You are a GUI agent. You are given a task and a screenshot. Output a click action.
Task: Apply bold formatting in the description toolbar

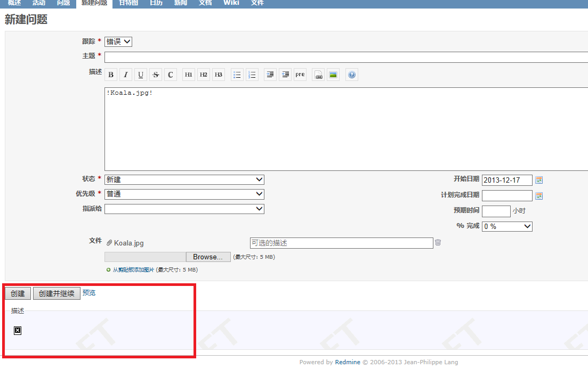coord(111,75)
